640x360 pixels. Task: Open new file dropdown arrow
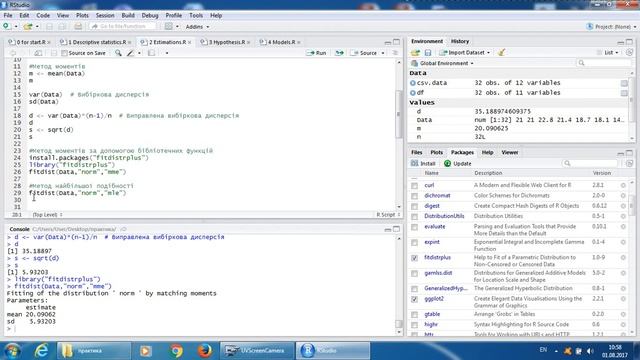click(x=16, y=27)
